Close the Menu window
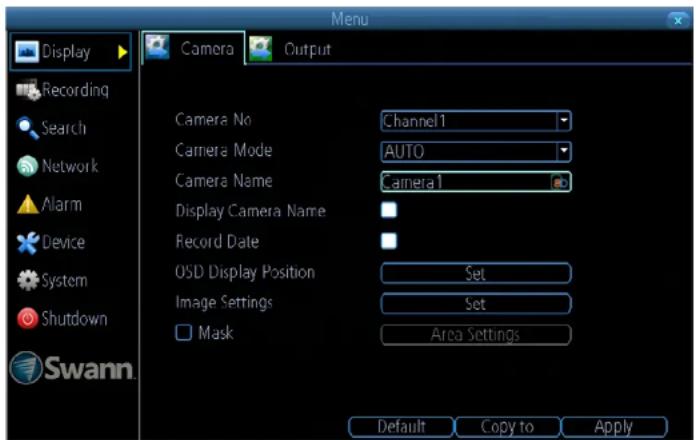The height and width of the screenshot is (440, 696). click(678, 20)
